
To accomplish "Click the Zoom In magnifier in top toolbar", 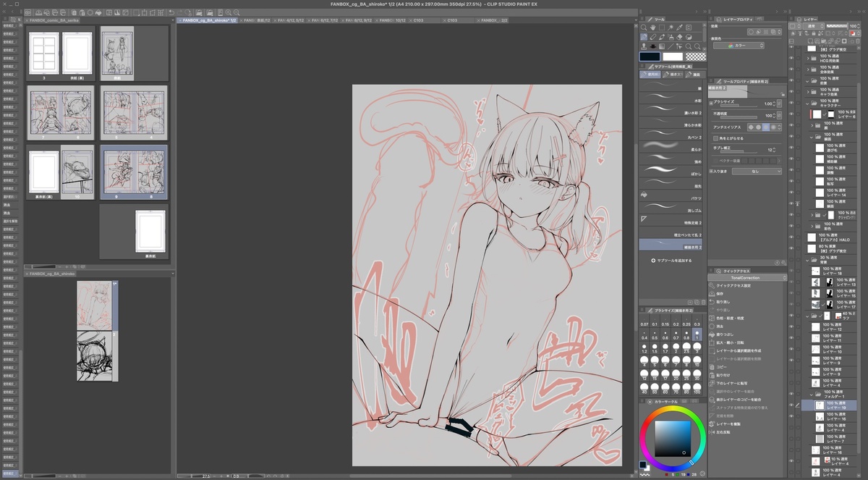I will click(x=228, y=12).
